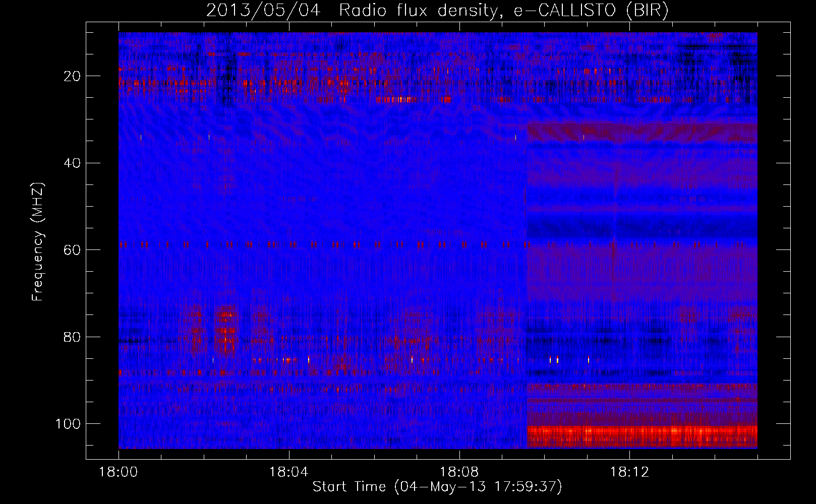This screenshot has width=816, height=504.
Task: Click the 18:04 time tick label
Action: pyautogui.click(x=288, y=472)
